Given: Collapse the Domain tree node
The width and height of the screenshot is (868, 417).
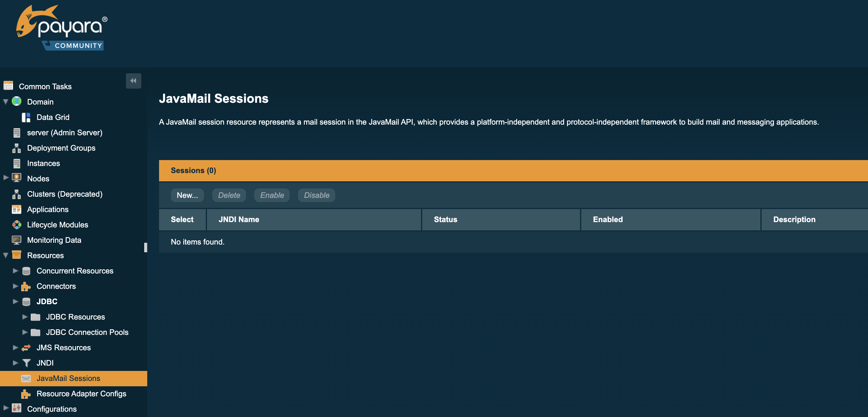Looking at the screenshot, I should (6, 102).
